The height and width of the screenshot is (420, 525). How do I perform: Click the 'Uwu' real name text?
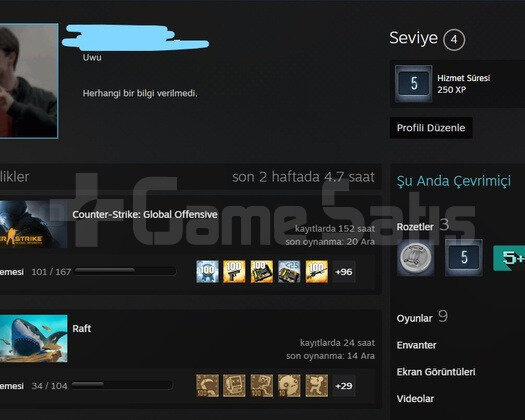click(x=92, y=57)
